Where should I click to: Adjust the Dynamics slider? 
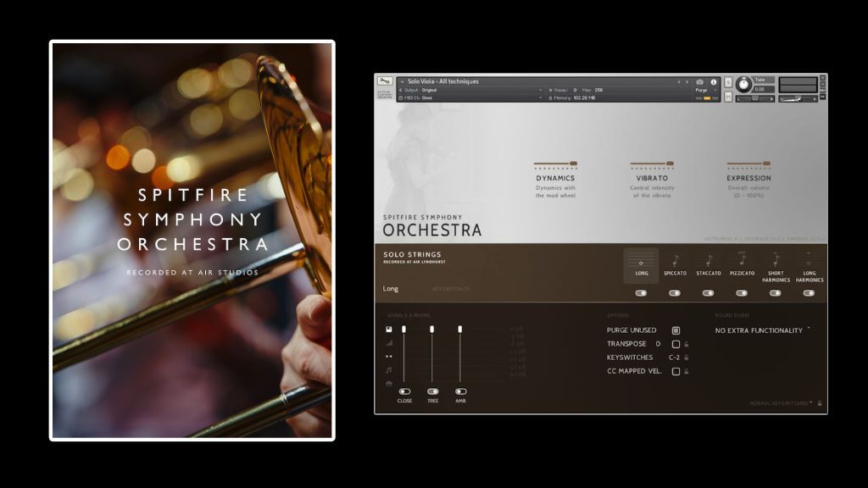[x=555, y=164]
